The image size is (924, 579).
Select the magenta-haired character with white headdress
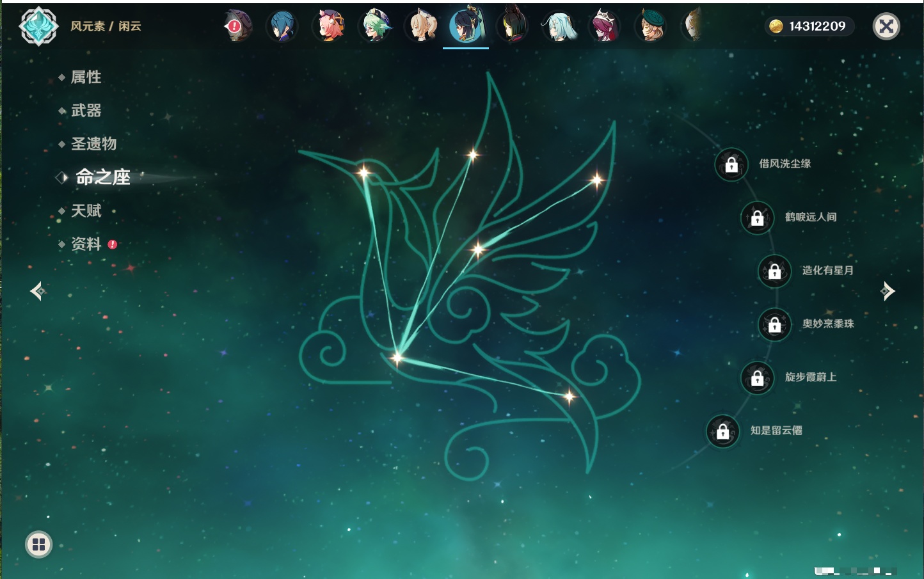(x=605, y=26)
